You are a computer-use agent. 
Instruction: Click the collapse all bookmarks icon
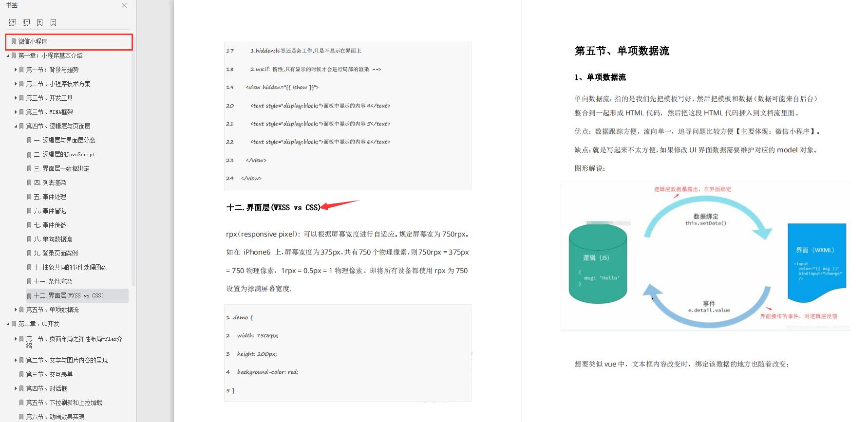26,22
